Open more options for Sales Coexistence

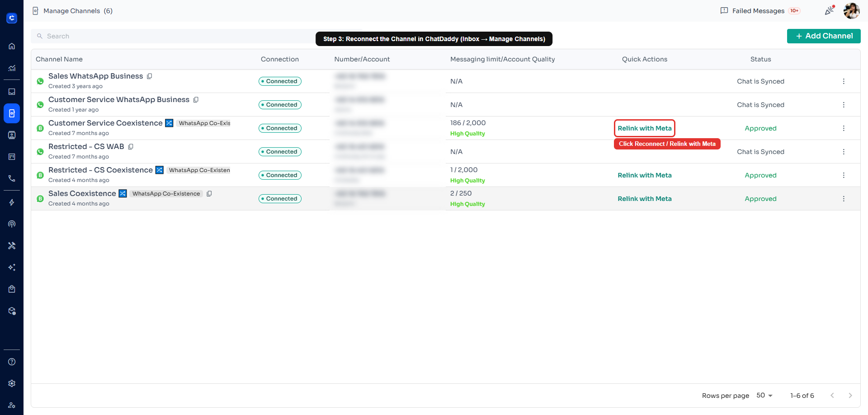pos(844,199)
